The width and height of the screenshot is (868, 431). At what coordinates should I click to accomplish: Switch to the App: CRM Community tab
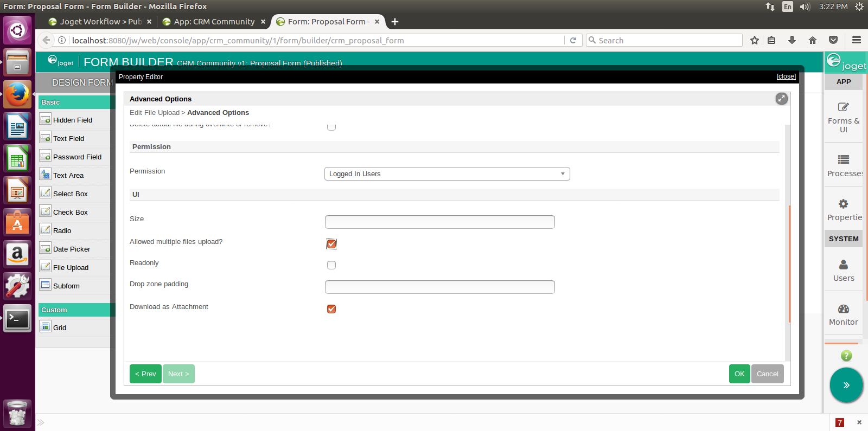[214, 22]
